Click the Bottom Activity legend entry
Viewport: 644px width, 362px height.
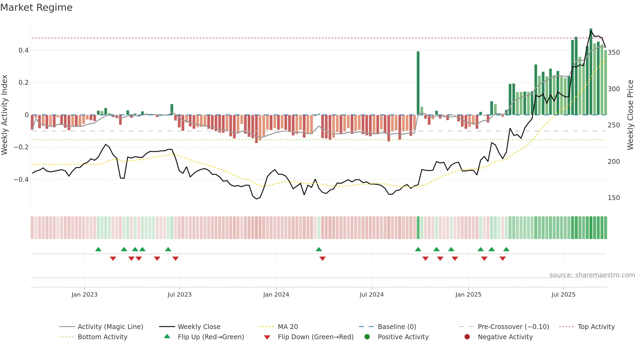(x=93, y=337)
